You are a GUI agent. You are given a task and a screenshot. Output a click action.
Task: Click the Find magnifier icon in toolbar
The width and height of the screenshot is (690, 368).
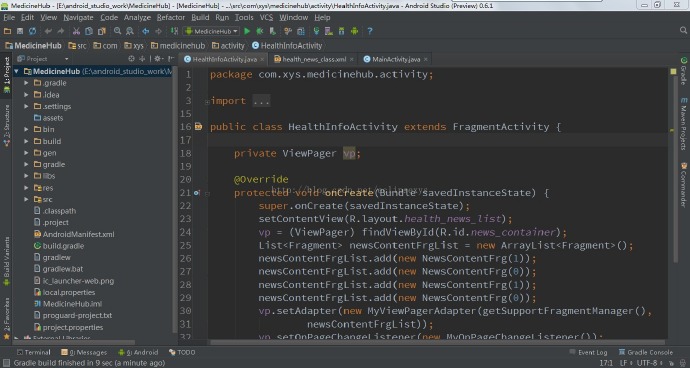coord(117,31)
